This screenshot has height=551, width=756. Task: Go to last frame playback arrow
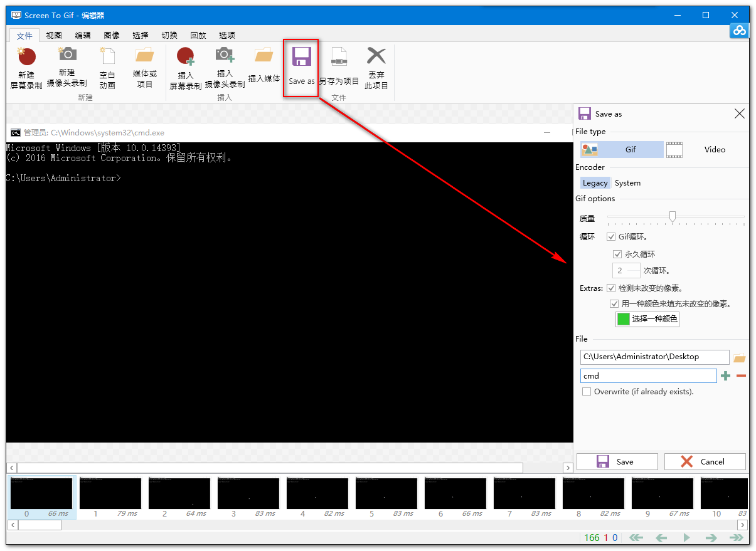pyautogui.click(x=736, y=538)
